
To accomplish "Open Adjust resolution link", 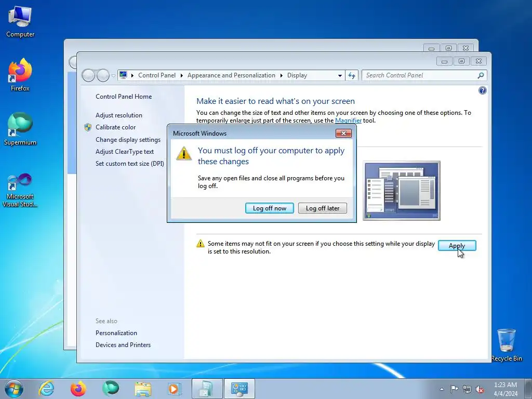I will [x=119, y=115].
